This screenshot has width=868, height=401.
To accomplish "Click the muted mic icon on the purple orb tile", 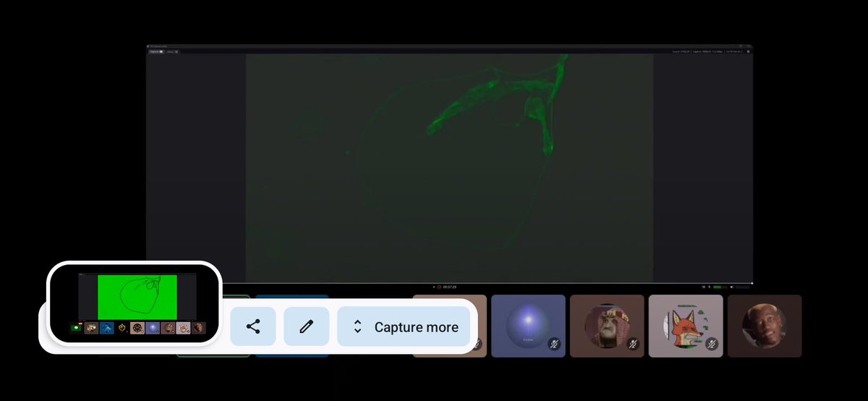I will coord(554,345).
